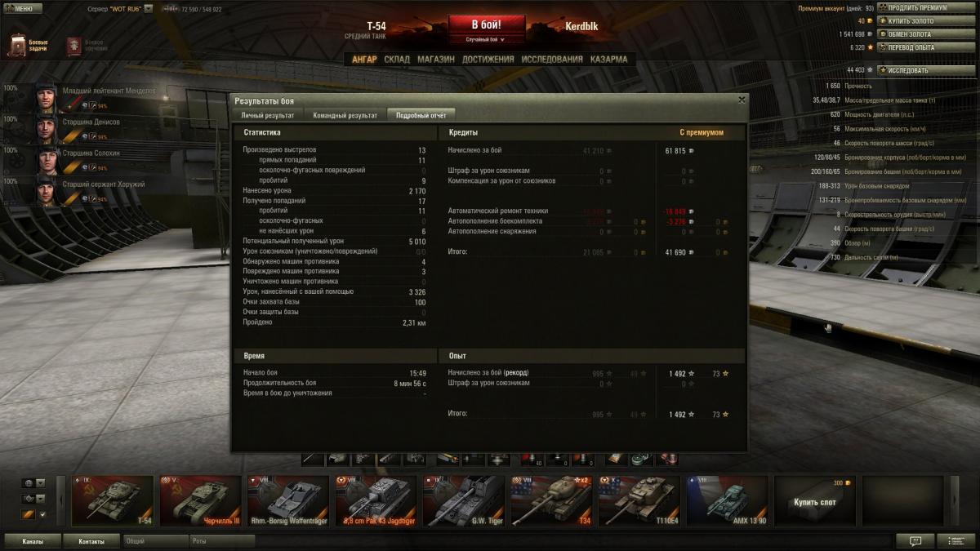Open the vehicle type filter icon
980x551 pixels.
coord(28,499)
